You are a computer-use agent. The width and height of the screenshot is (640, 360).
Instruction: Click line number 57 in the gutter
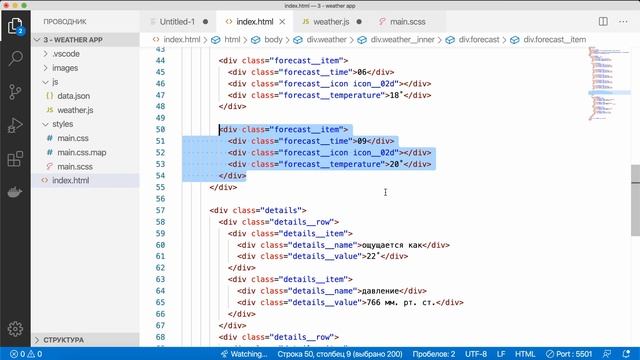tap(160, 210)
